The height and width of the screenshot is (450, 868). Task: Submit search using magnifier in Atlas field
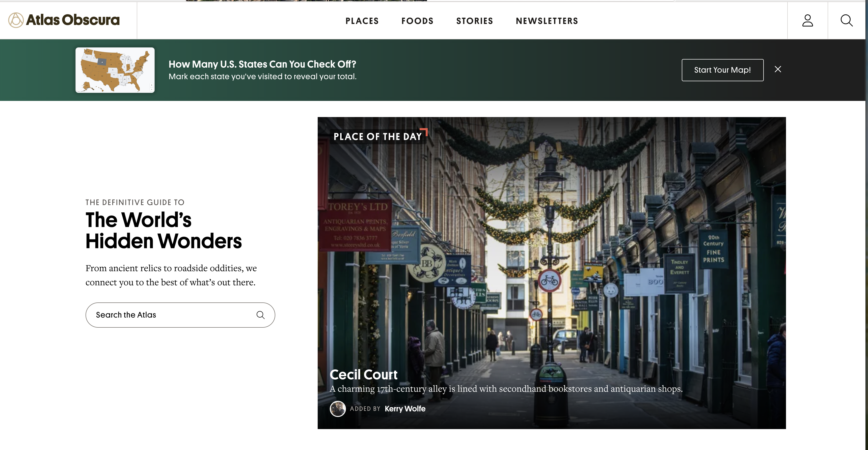point(260,315)
